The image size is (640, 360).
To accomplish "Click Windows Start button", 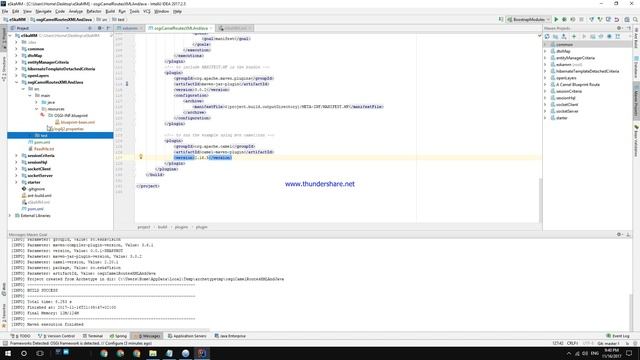I will (x=8, y=353).
